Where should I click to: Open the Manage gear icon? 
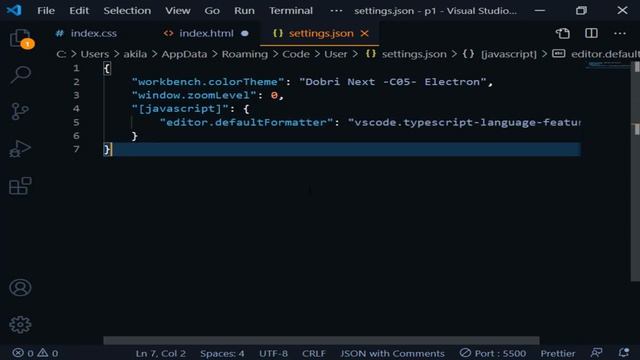pos(20,325)
